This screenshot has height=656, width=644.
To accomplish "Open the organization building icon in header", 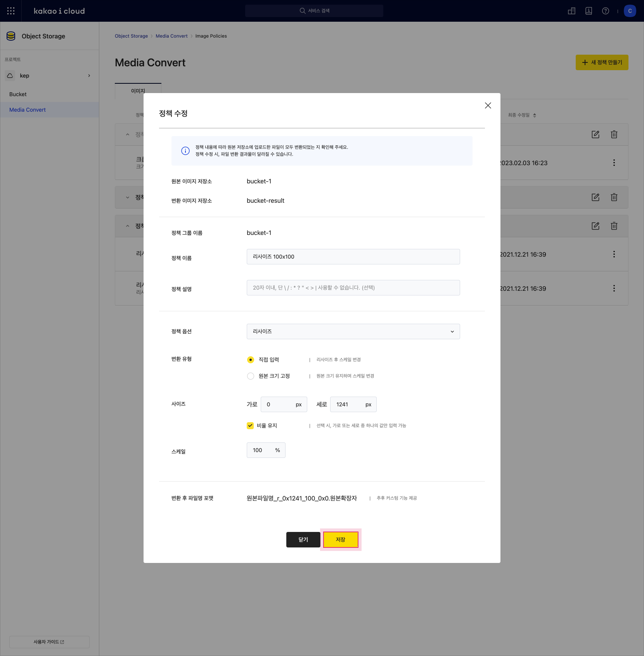I will pos(571,11).
